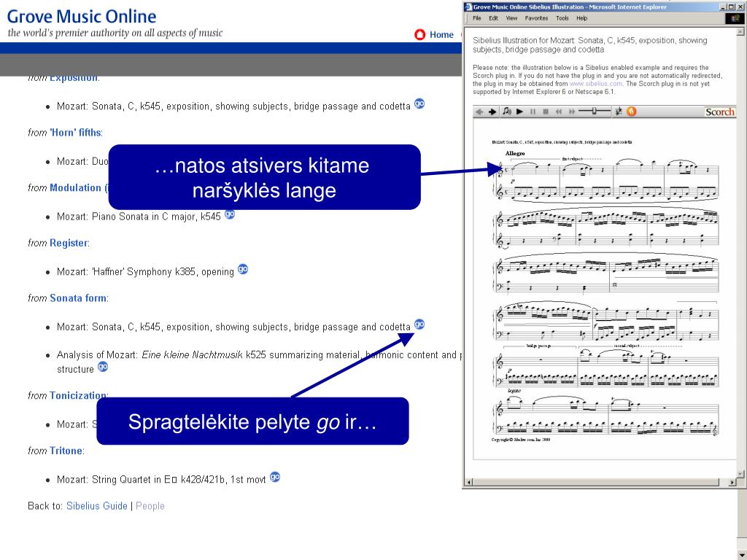Close the Internet Explorer popup window
The width and height of the screenshot is (747, 560).
tap(740, 7)
